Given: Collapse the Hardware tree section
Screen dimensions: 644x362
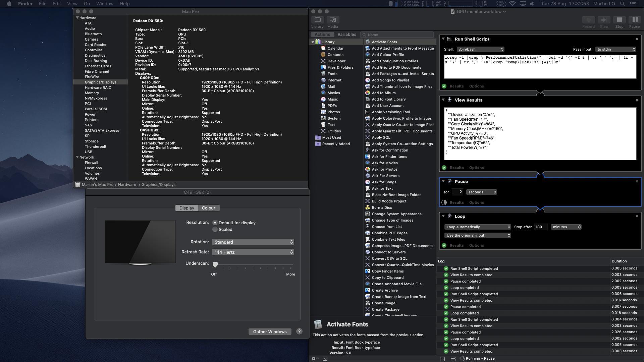Looking at the screenshot, I should coord(77,18).
